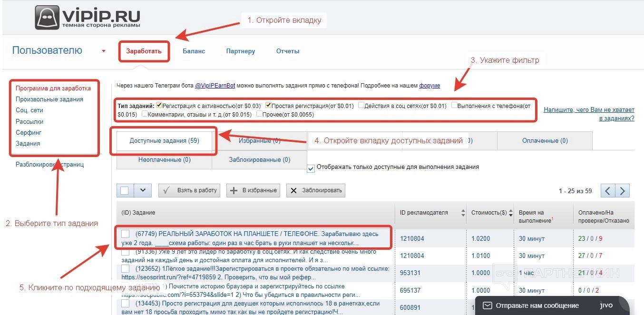Go to next page arrow
Image resolution: width=644 pixels, height=315 pixels.
coord(622,191)
